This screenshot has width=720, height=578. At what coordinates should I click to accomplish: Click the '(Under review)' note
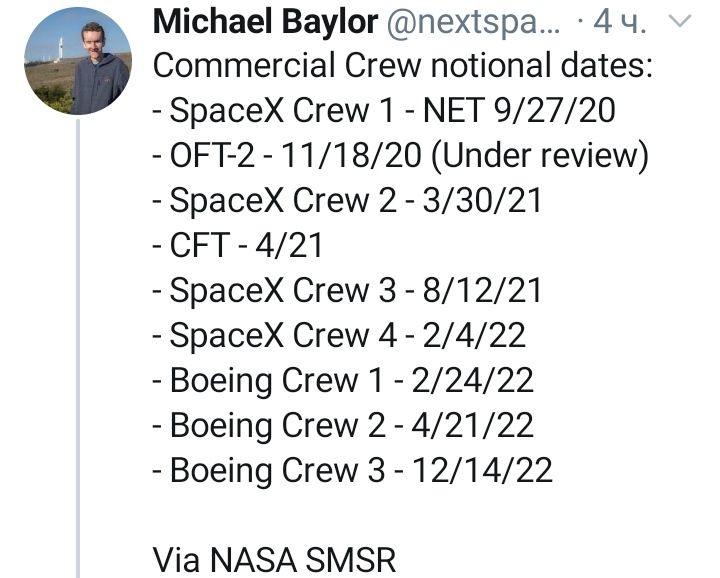click(x=540, y=156)
